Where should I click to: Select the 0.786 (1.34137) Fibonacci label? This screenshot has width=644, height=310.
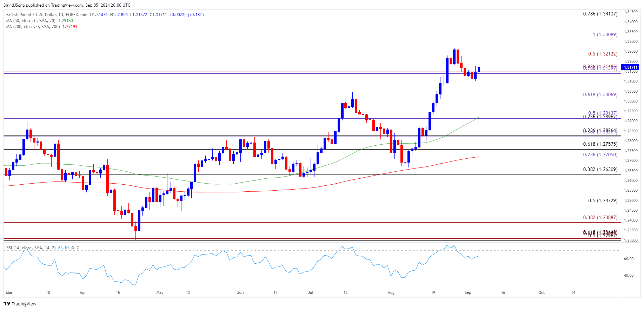coord(600,14)
